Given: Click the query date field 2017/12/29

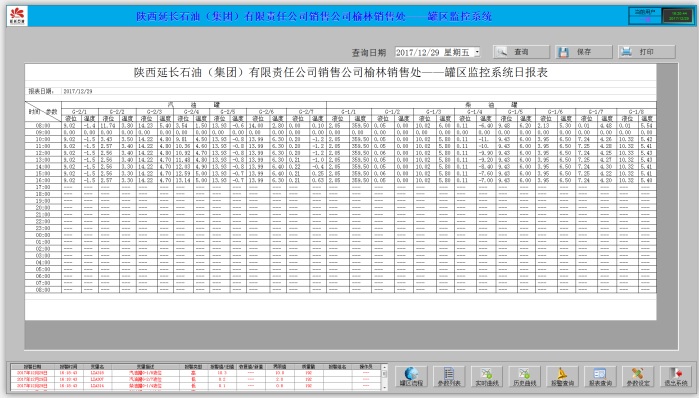Looking at the screenshot, I should [x=434, y=52].
